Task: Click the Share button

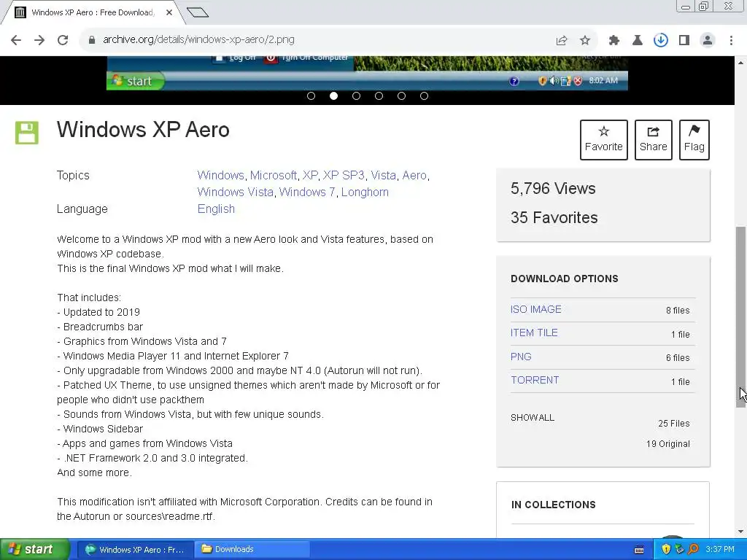Action: click(653, 140)
